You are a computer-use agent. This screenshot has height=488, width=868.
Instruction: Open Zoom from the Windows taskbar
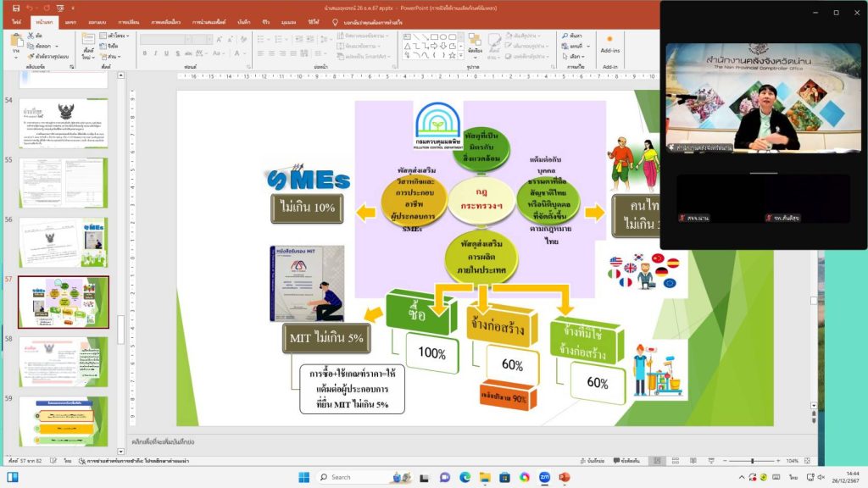[x=544, y=477]
